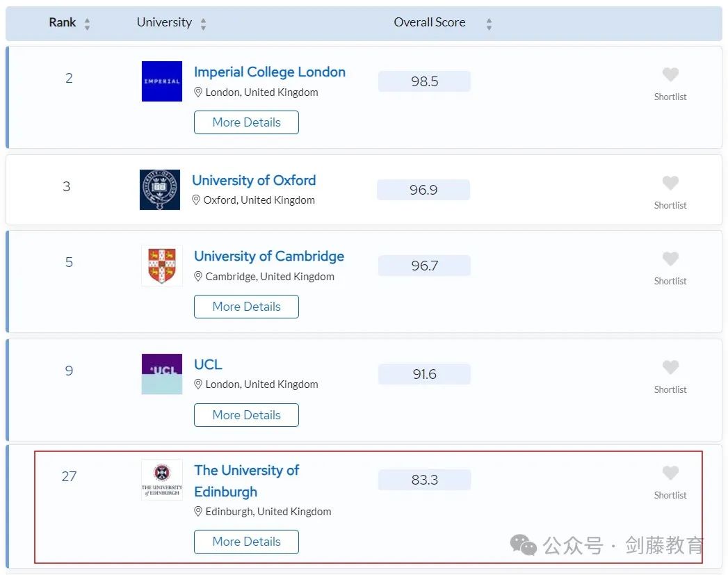
Task: Select the 91.6 overall score value
Action: coord(424,374)
